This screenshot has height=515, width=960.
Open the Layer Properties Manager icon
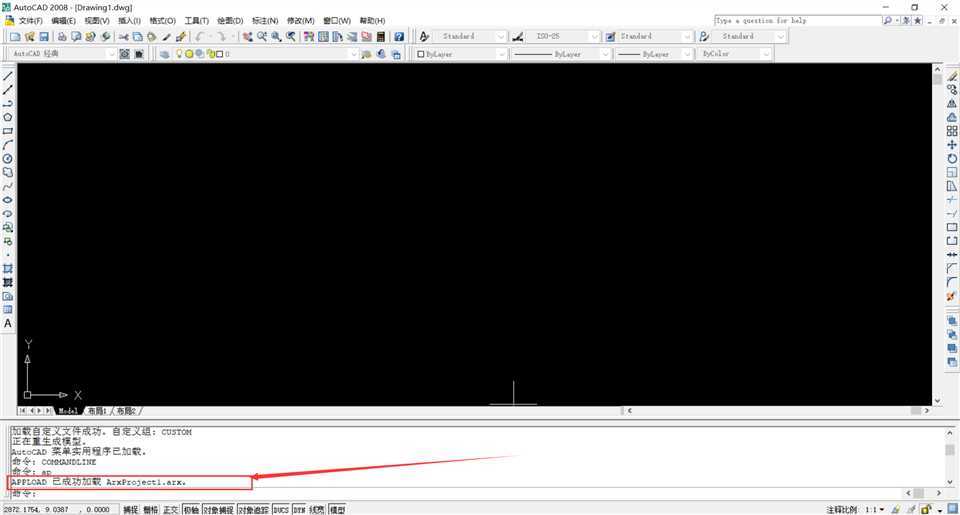click(x=164, y=54)
